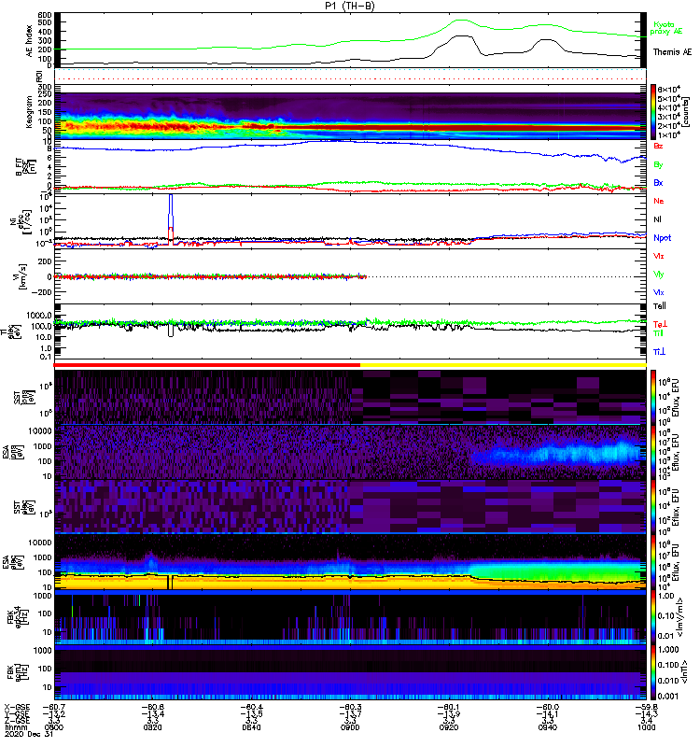This screenshot has height=747, width=700.
Task: Click the -60.7 X-GSE position value
Action: [x=54, y=707]
